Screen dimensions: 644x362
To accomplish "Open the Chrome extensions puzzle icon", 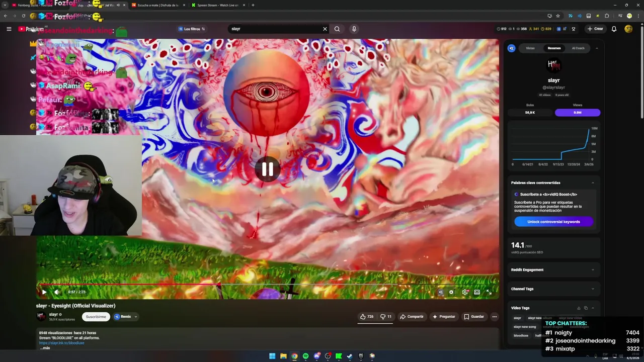I will click(607, 16).
